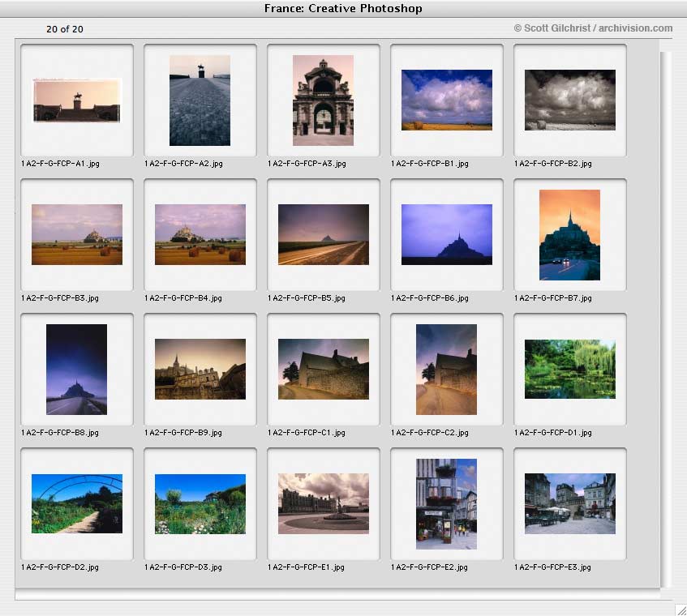Click filename 1A2-F-G-FCP-D3.jpg
The width and height of the screenshot is (687, 616).
pyautogui.click(x=183, y=567)
